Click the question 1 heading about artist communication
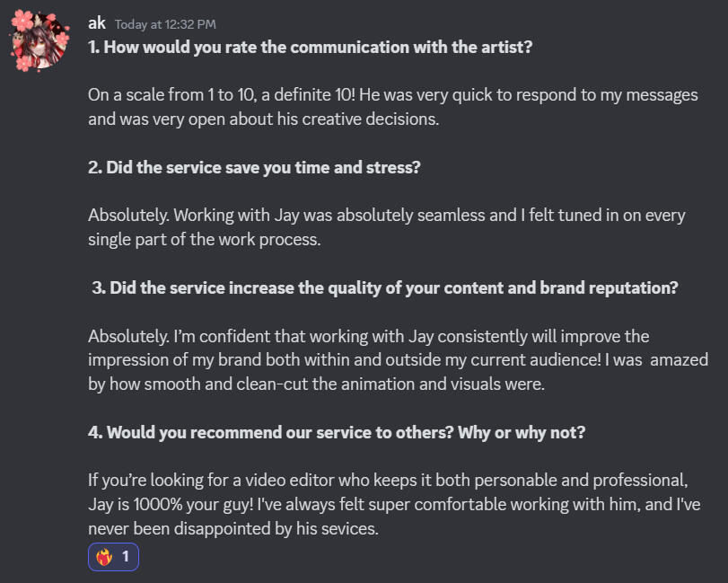728x583 pixels. [311, 47]
